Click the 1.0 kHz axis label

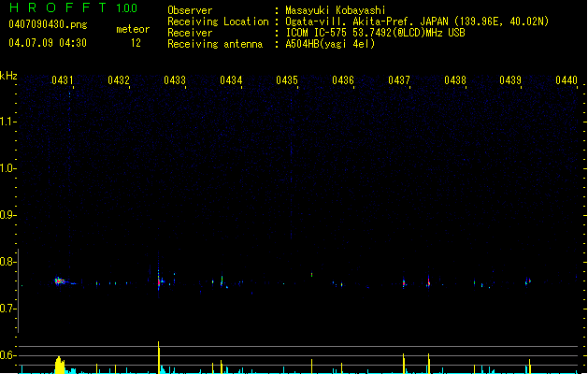click(7, 168)
